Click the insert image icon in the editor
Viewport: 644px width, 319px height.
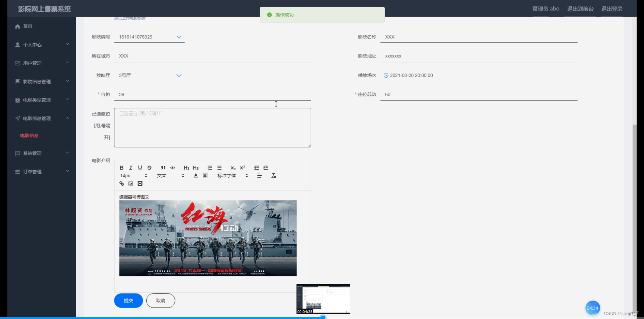(x=131, y=184)
